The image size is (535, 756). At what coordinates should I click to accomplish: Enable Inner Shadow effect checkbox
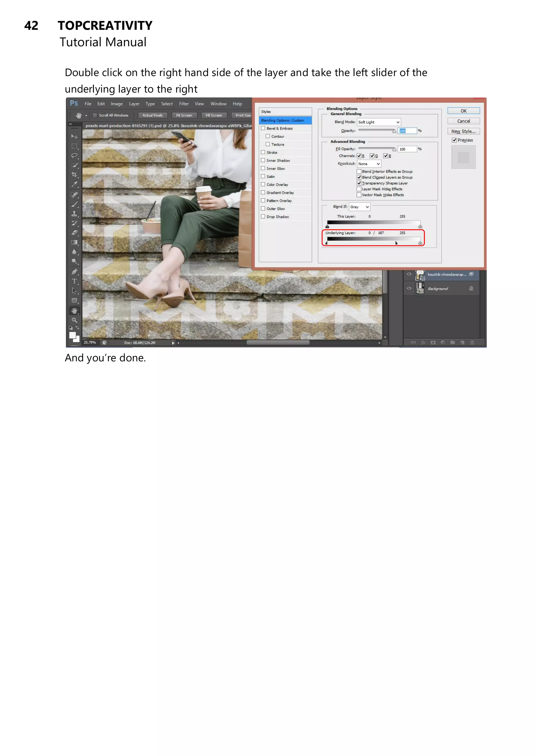pyautogui.click(x=263, y=160)
